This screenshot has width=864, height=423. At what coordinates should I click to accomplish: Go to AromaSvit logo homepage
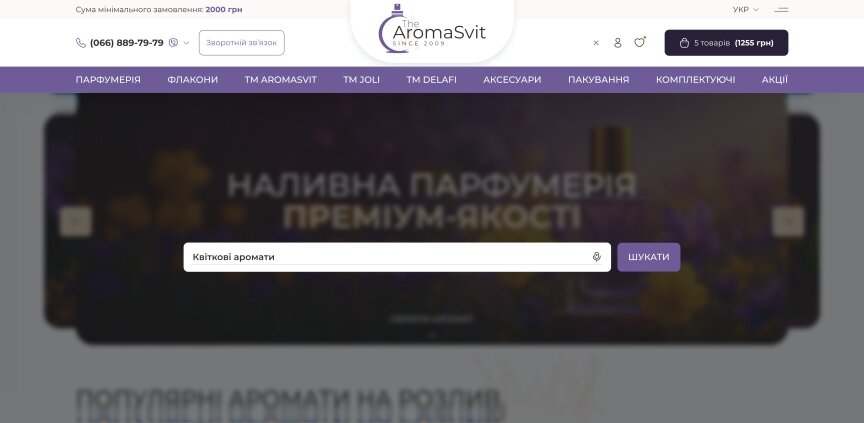432,31
